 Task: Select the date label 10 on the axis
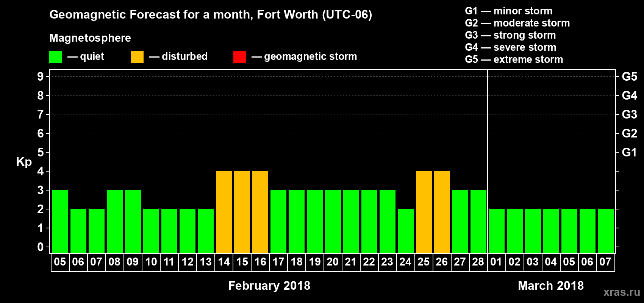click(151, 262)
